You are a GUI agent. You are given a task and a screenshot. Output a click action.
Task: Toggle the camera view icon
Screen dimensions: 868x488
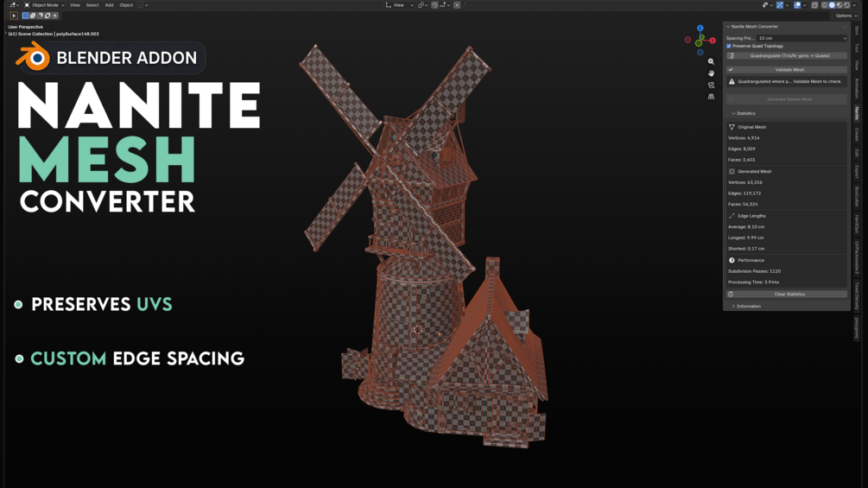click(712, 85)
